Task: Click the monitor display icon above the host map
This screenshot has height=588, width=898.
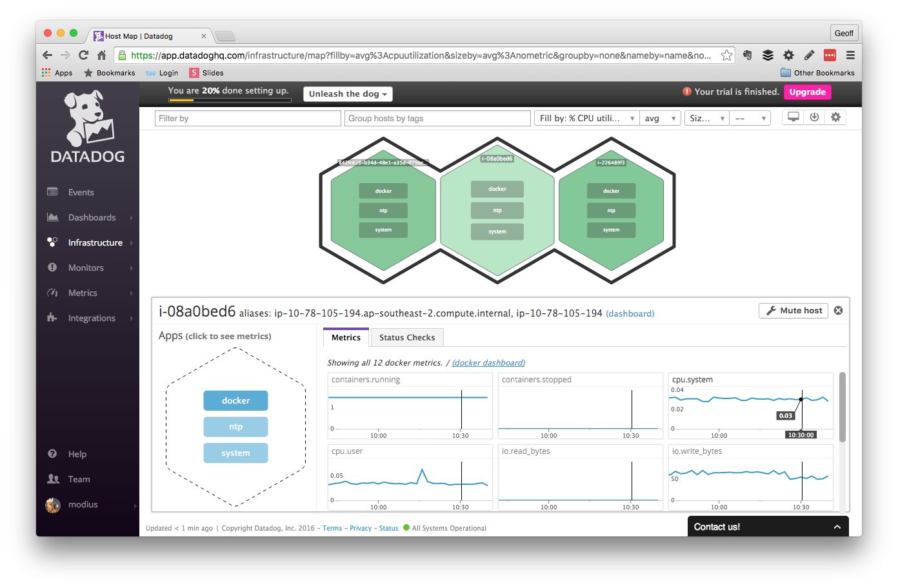Action: coord(793,117)
